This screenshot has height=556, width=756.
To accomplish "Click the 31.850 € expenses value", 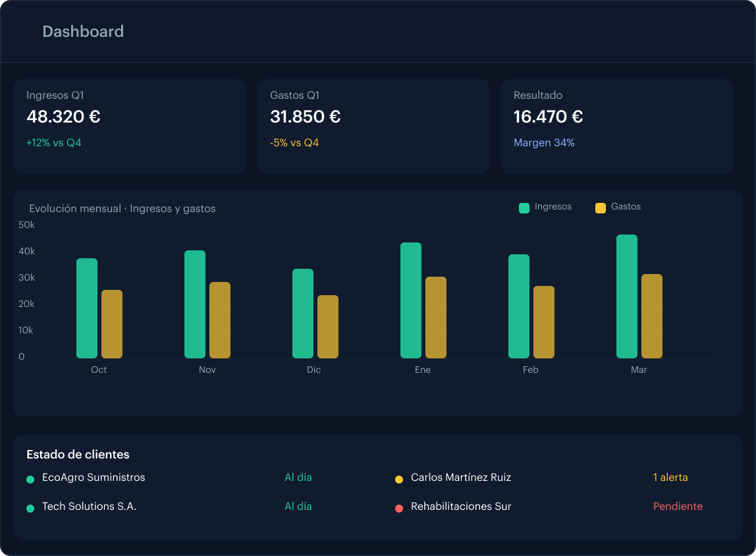I will [x=305, y=117].
